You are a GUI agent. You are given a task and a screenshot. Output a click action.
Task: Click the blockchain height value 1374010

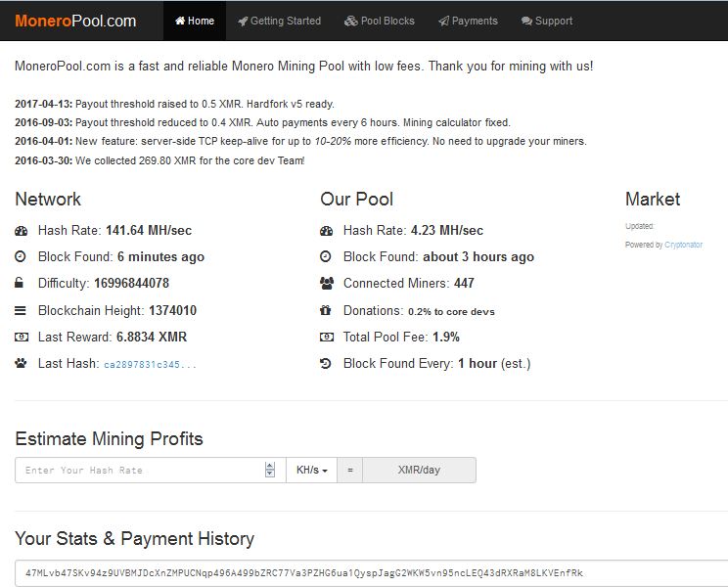(173, 310)
